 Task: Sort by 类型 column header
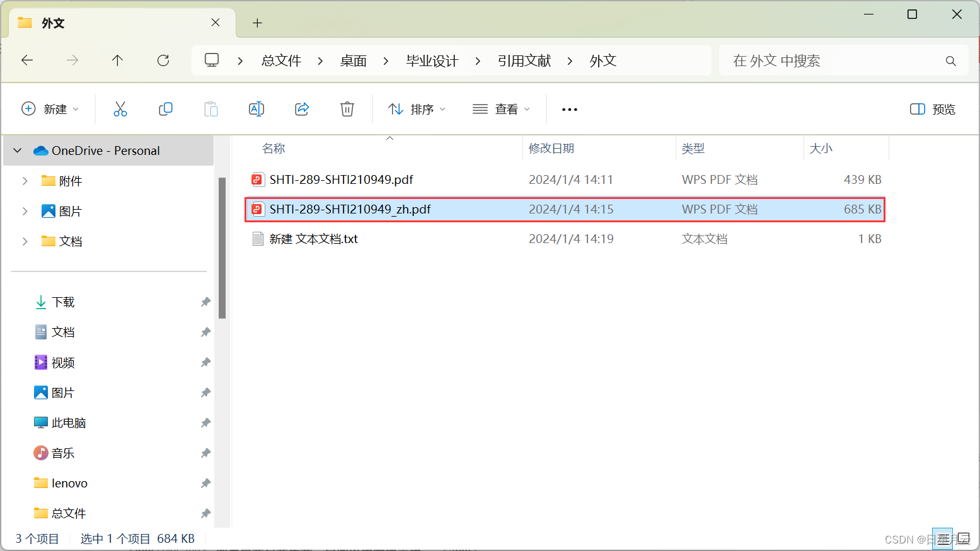[693, 149]
